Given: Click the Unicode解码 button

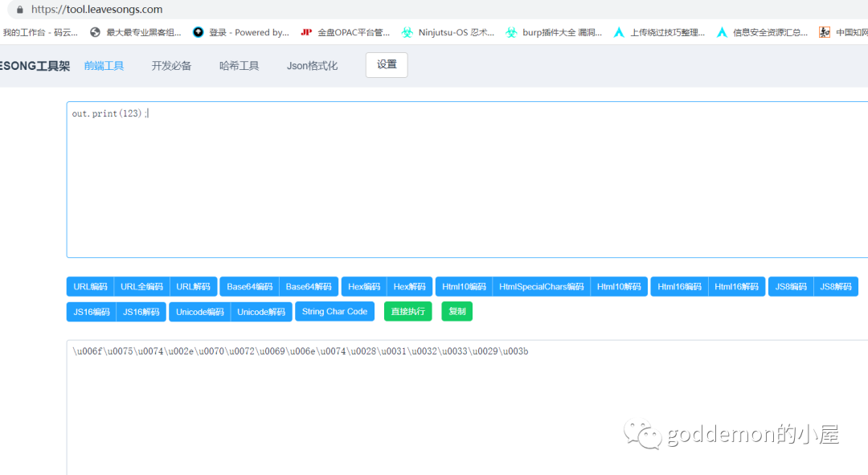Looking at the screenshot, I should (261, 312).
